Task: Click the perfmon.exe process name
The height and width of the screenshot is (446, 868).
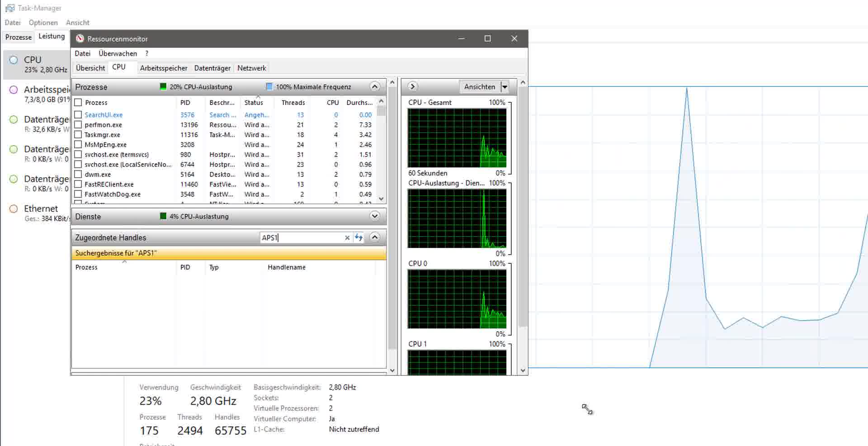Action: (103, 125)
